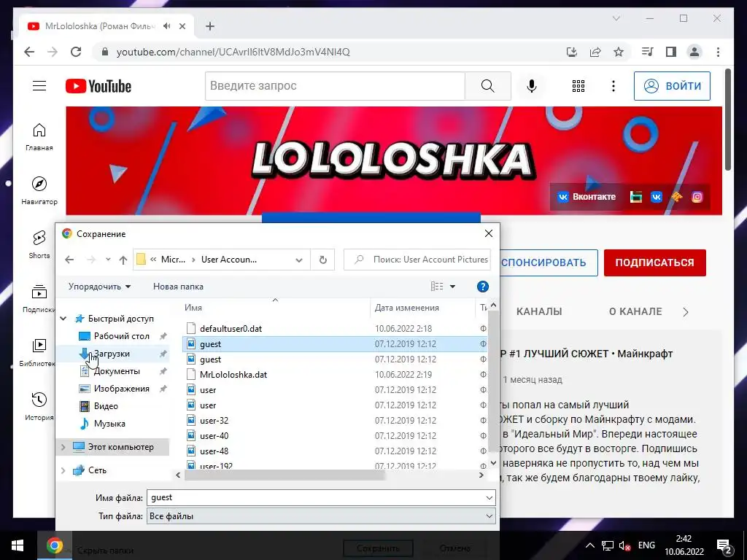Select Музыка folder in navigation pane
This screenshot has height=560, width=747.
point(109,424)
